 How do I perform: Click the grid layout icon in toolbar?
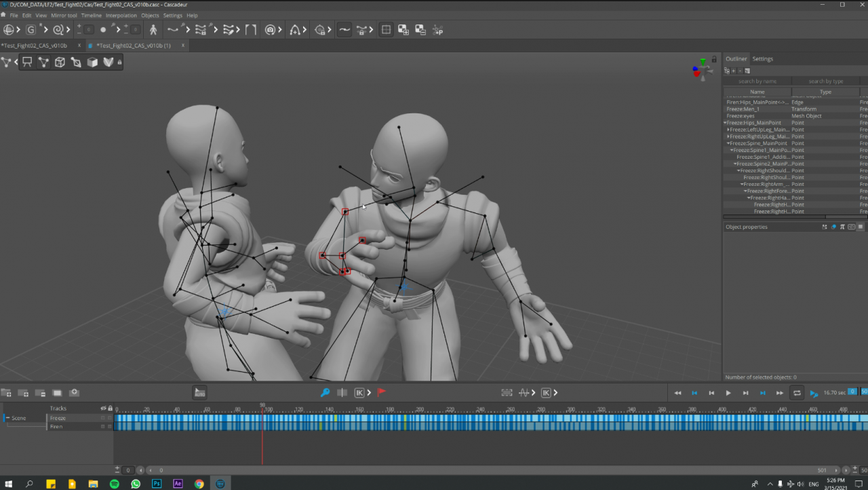pos(386,30)
